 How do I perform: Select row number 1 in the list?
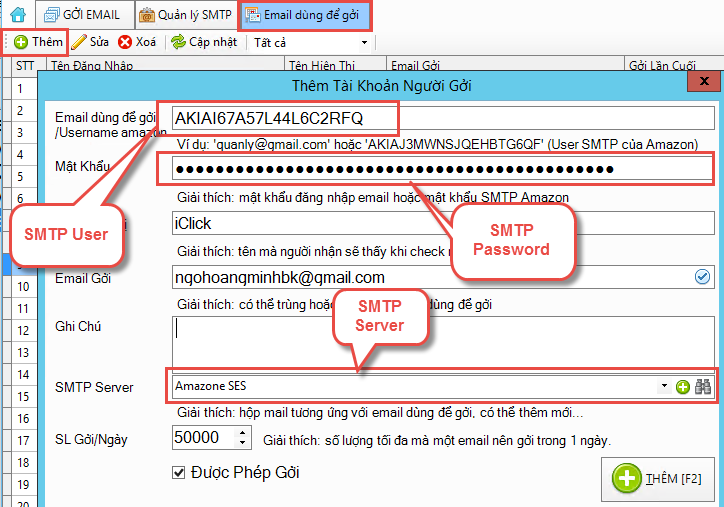pos(20,88)
